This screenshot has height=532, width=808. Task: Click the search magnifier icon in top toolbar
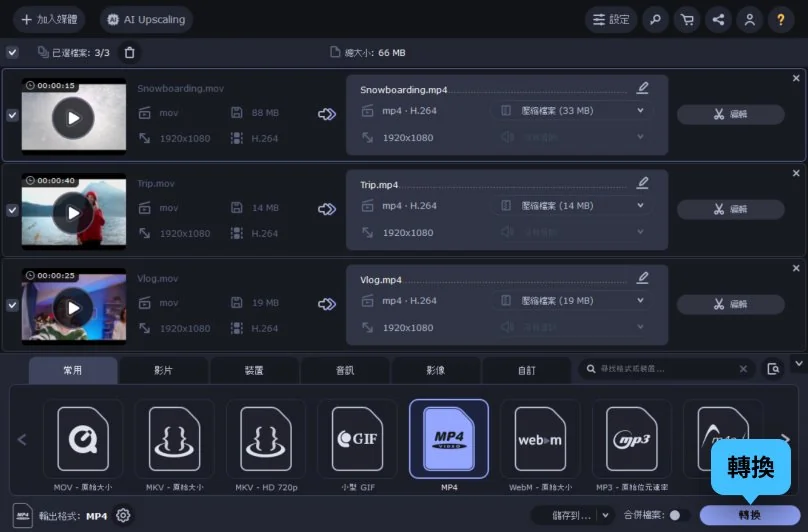654,19
